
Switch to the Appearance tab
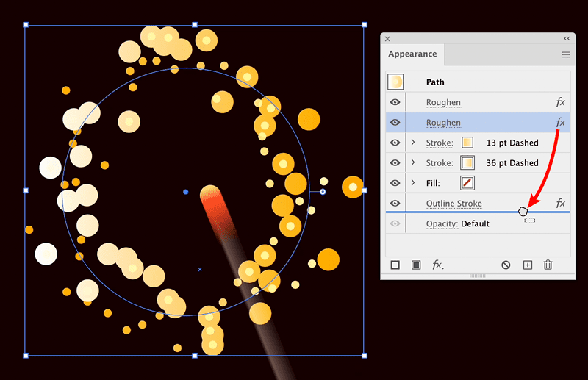point(412,54)
